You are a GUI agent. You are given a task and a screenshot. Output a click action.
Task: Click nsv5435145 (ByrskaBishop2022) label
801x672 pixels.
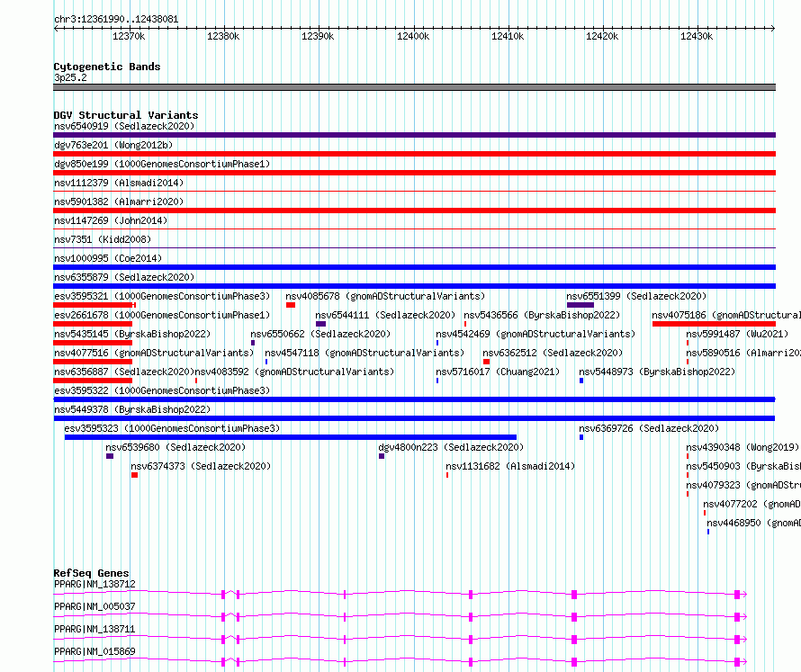point(132,334)
